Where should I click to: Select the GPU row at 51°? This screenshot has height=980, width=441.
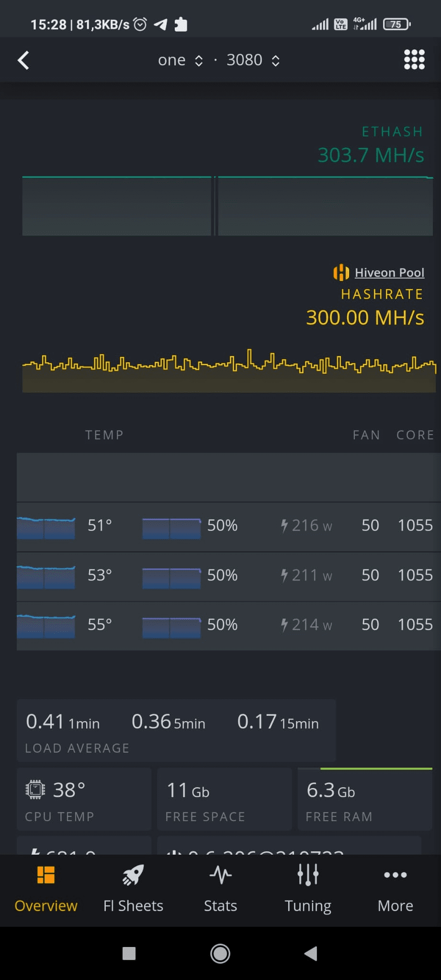coord(228,526)
